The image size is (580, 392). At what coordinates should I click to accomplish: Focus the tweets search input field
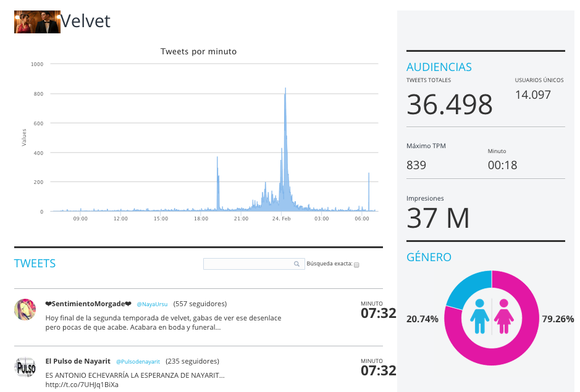click(x=254, y=264)
